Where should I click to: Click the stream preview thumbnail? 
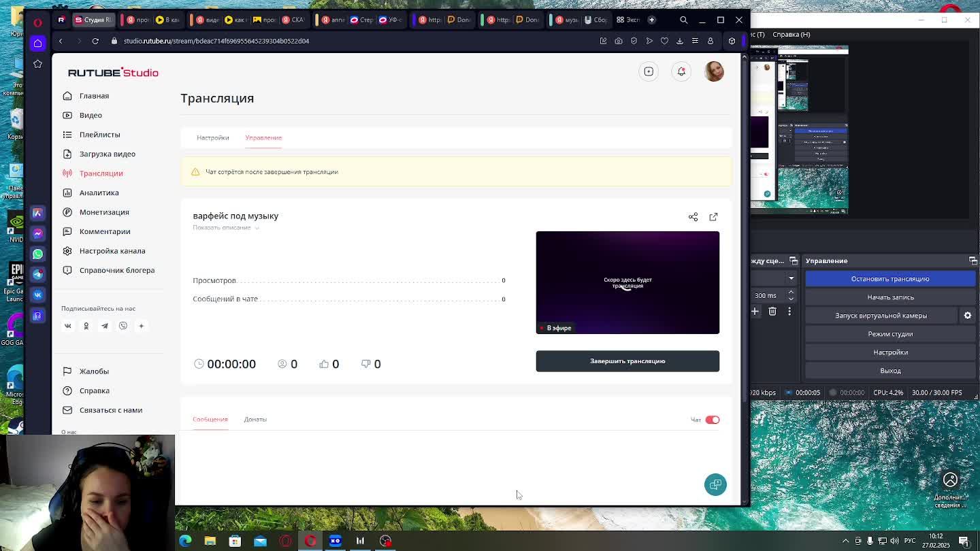(627, 282)
